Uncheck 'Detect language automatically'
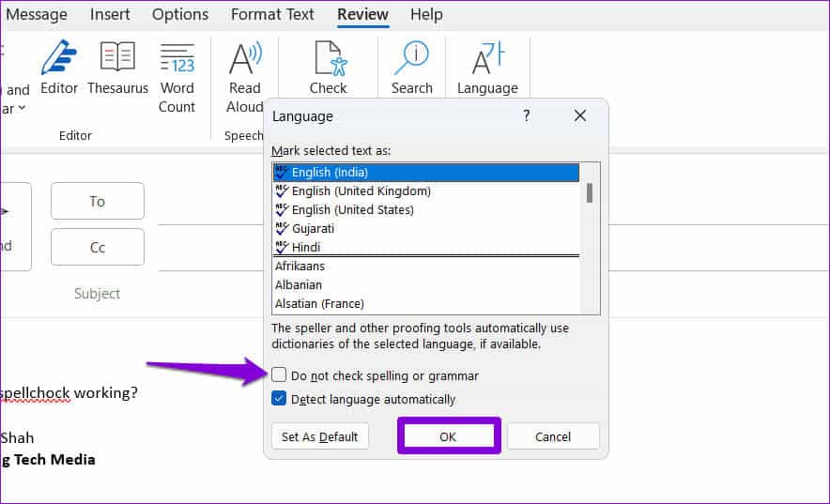830x504 pixels. tap(279, 399)
